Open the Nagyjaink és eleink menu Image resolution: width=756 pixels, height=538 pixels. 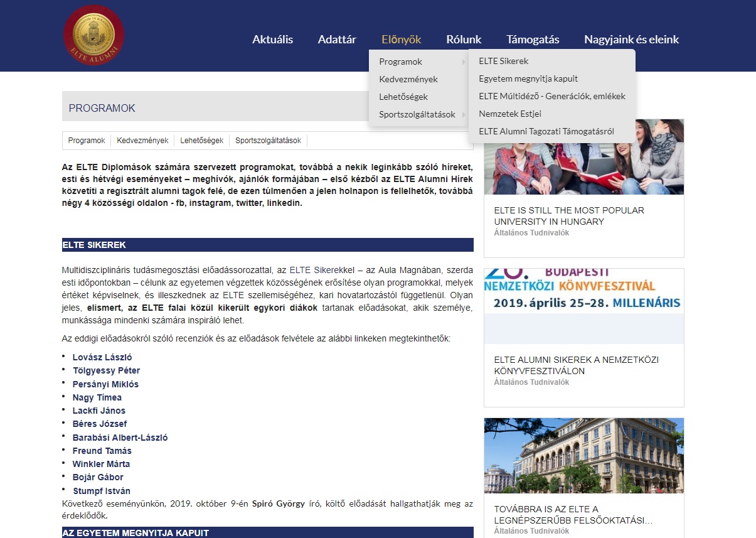[x=632, y=40]
